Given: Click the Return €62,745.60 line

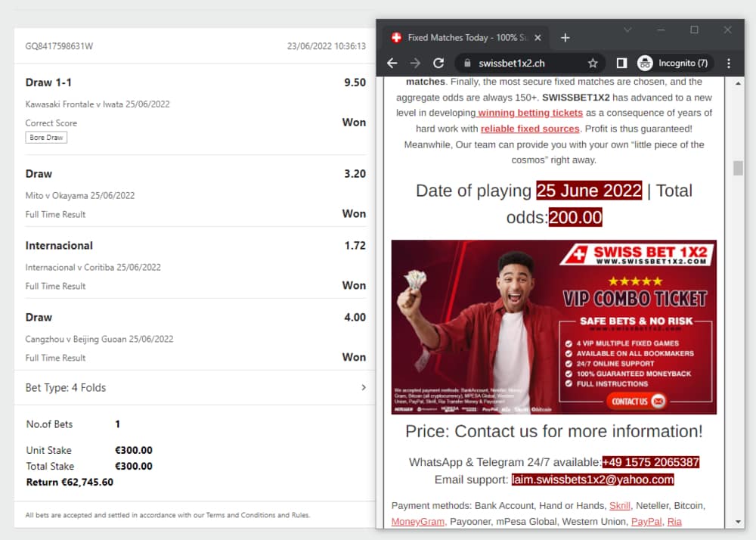Looking at the screenshot, I should [x=70, y=483].
